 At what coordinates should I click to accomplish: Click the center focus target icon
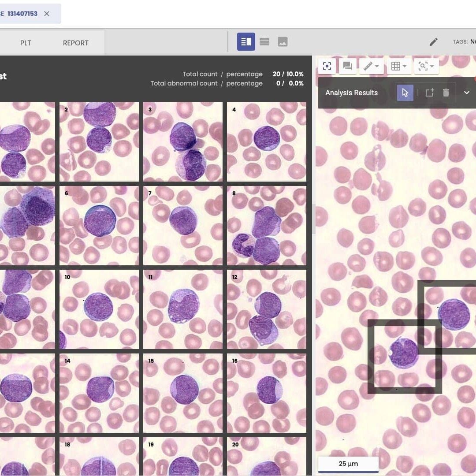(327, 66)
